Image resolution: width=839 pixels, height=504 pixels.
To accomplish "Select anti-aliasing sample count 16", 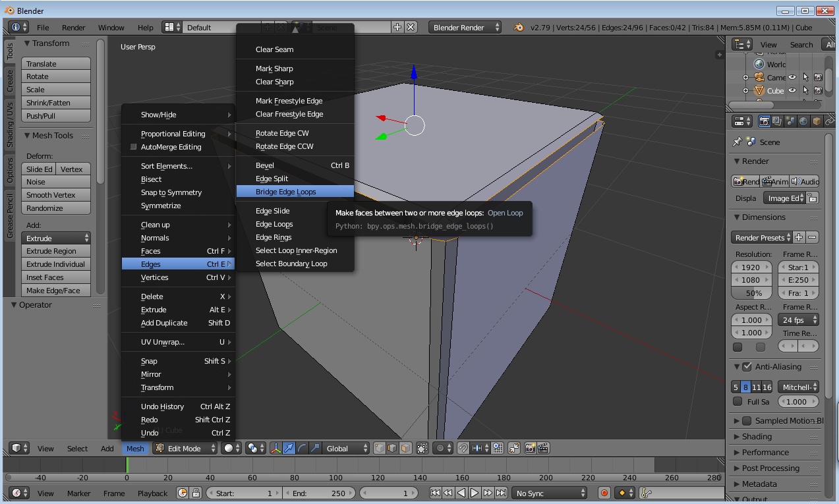I will (x=767, y=387).
